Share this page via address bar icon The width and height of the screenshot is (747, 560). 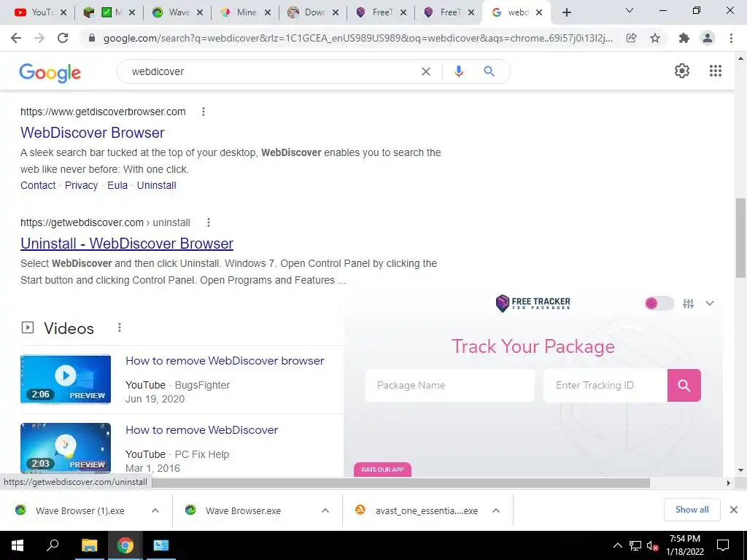tap(631, 38)
